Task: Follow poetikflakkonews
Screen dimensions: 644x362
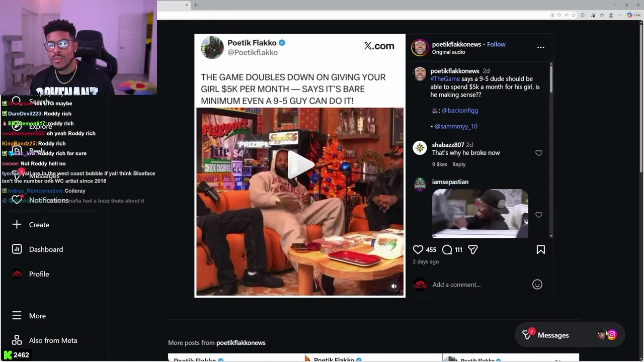Action: (496, 44)
